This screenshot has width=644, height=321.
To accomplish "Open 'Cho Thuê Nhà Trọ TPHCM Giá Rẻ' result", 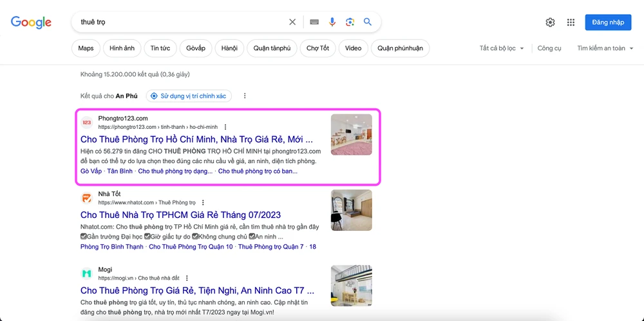I will 181,215.
